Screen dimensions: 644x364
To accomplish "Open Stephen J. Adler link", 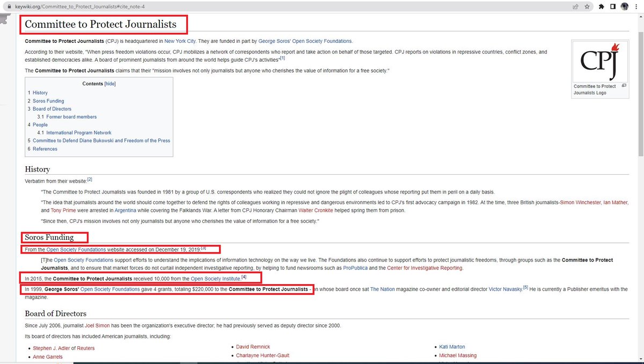I will pyautogui.click(x=52, y=348).
